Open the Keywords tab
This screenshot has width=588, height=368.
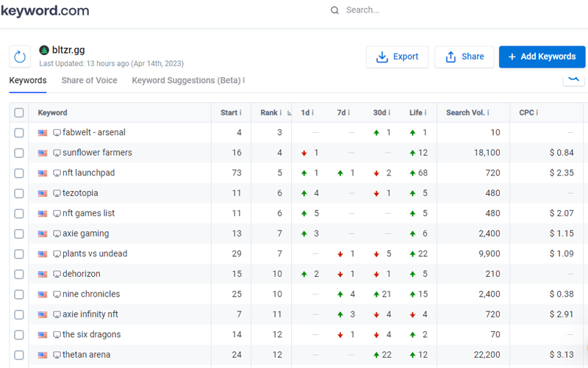pyautogui.click(x=28, y=81)
